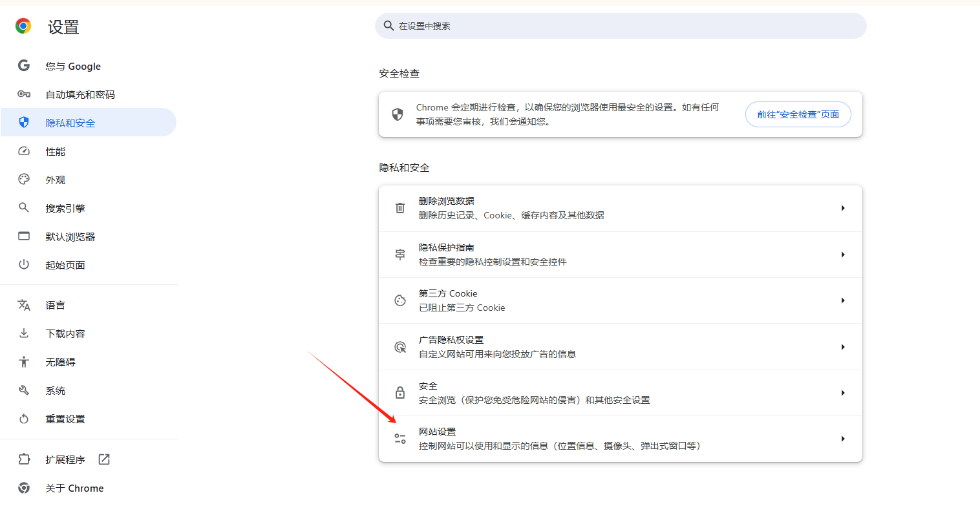This screenshot has width=980, height=524.
Task: Select 隐私和安全 in sidebar
Action: 89,122
